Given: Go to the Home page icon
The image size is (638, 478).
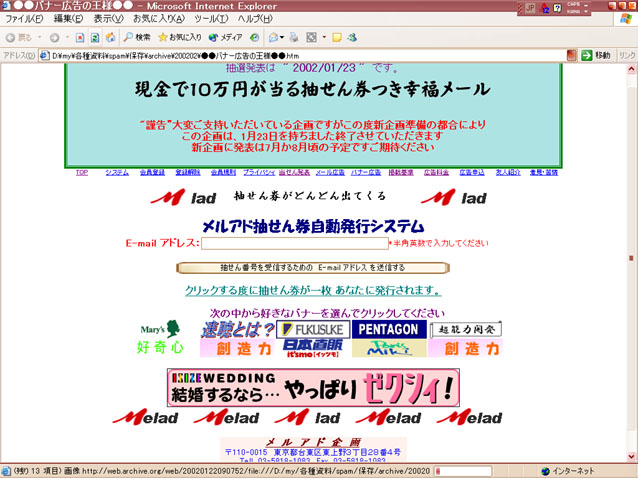Looking at the screenshot, I should coord(110,37).
